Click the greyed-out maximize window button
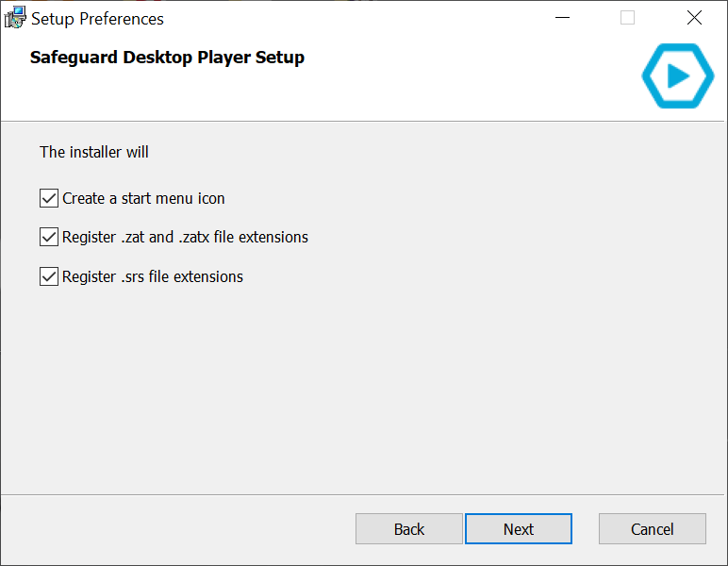728x566 pixels. click(x=627, y=18)
